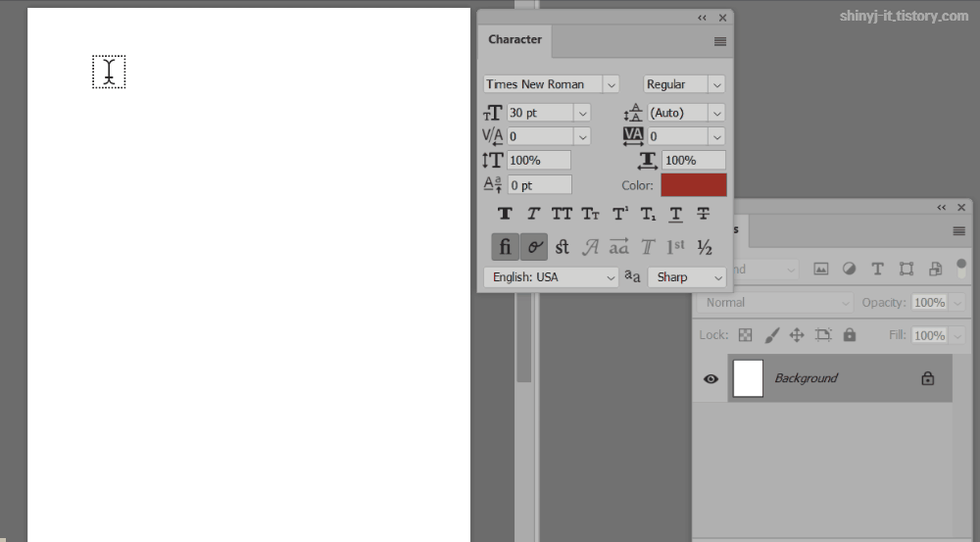Toggle Faux Italic text style

[533, 214]
